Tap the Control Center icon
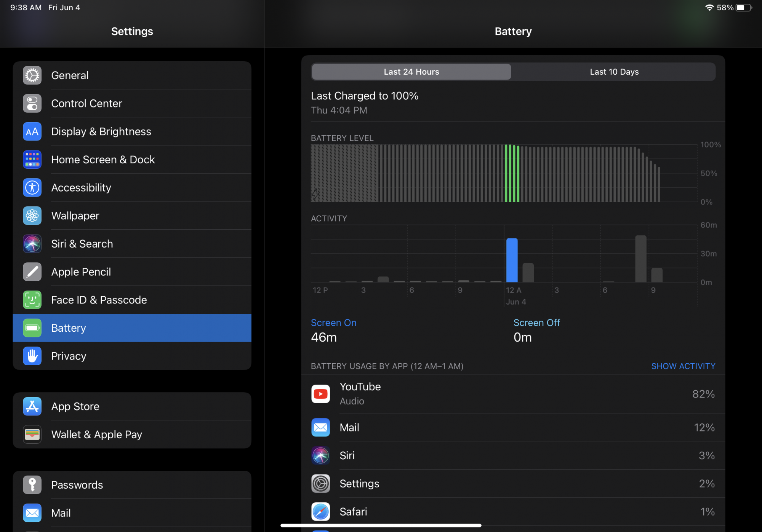Image resolution: width=762 pixels, height=532 pixels. [32, 104]
